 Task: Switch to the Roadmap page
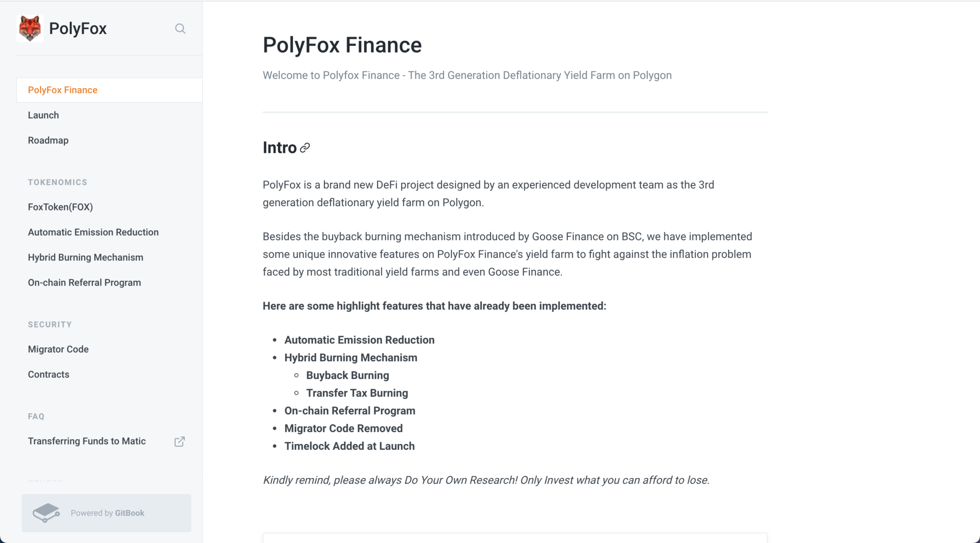pos(48,140)
